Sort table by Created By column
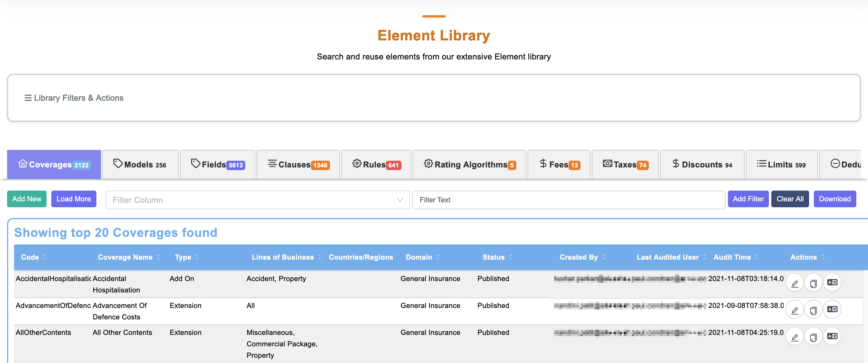Image resolution: width=868 pixels, height=363 pixels. click(603, 257)
